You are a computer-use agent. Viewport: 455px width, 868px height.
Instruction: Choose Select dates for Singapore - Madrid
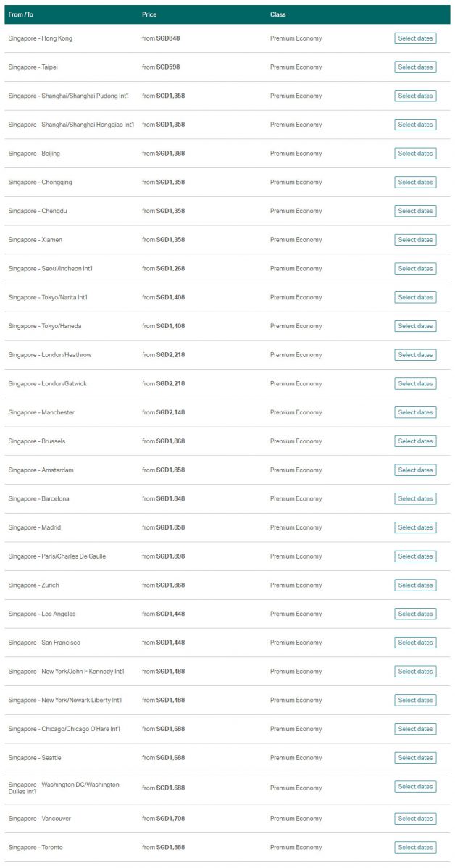[415, 527]
